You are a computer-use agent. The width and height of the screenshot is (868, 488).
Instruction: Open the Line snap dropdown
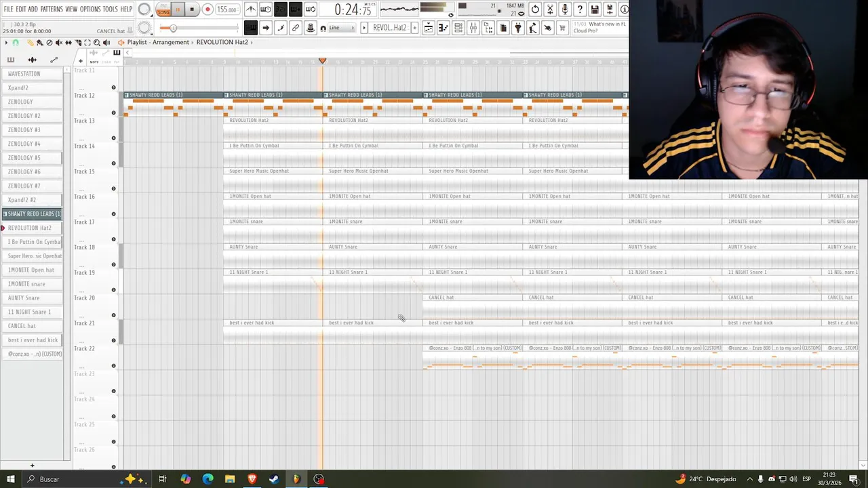pyautogui.click(x=341, y=28)
